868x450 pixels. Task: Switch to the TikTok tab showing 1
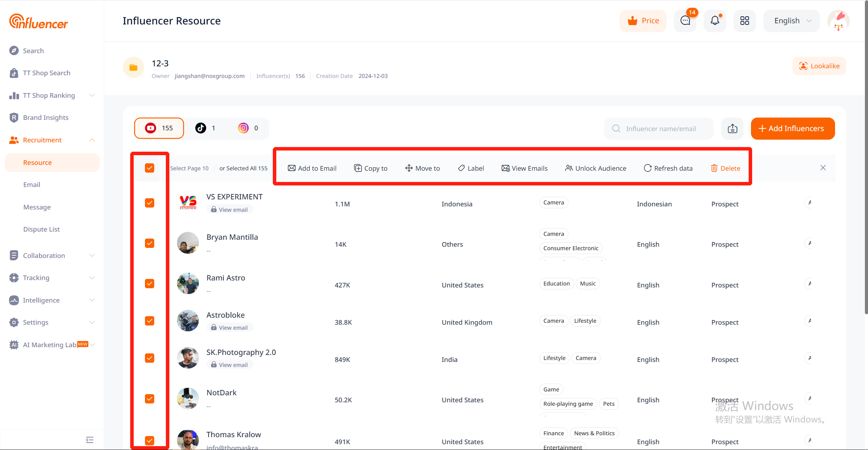[x=206, y=128]
